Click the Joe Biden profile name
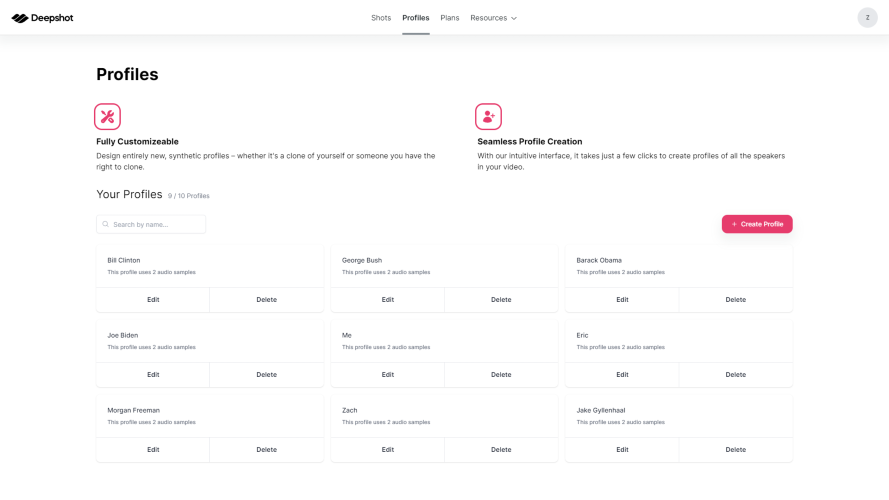 point(122,335)
